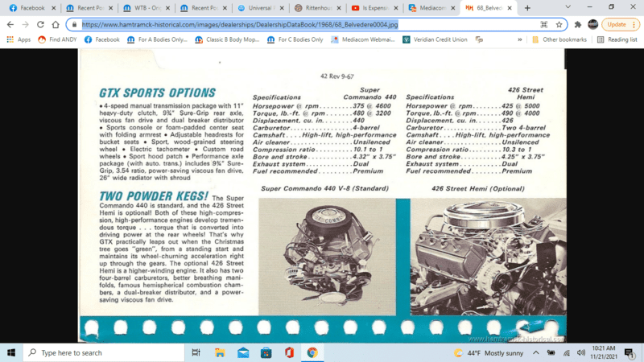Open the Extensions puzzle icon

coord(577,25)
